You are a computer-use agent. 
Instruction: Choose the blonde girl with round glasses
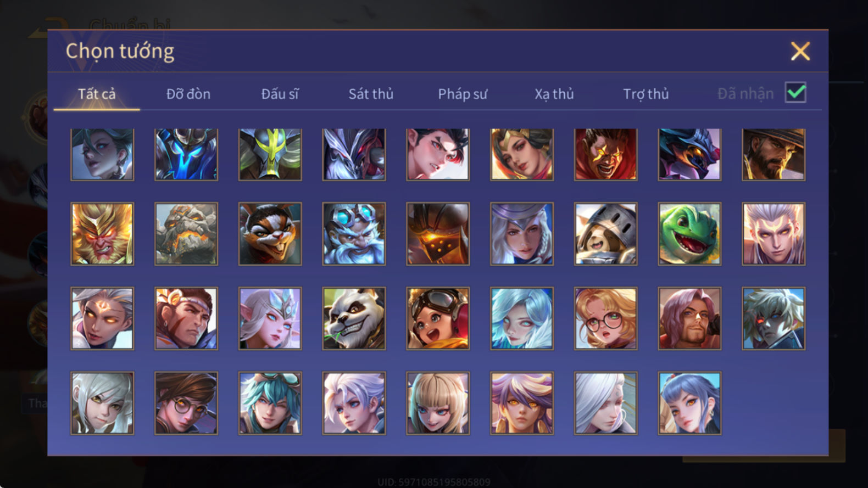click(x=606, y=318)
